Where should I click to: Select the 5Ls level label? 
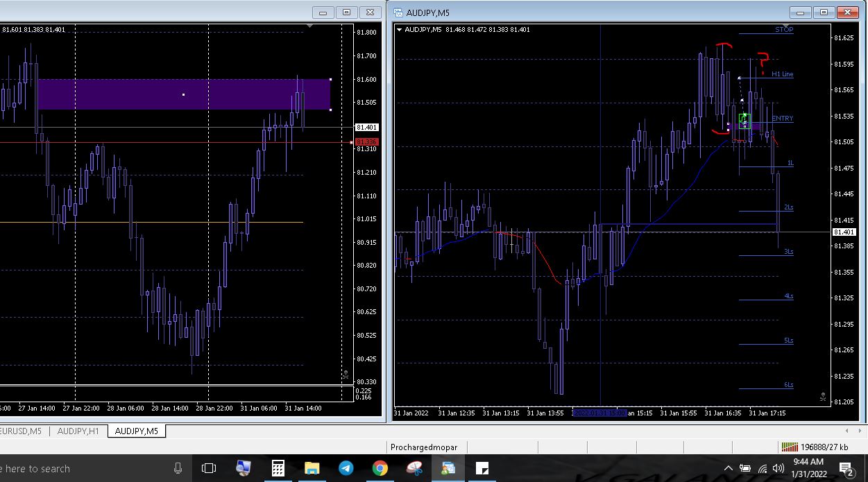click(x=789, y=341)
